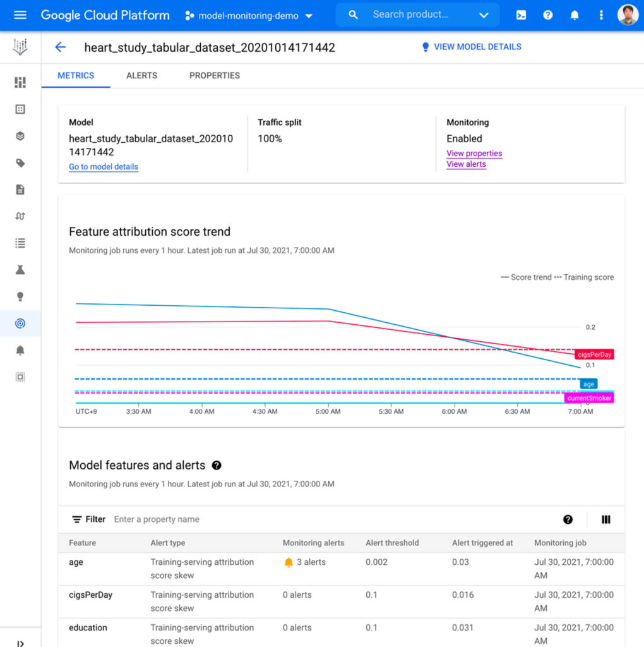
Task: Open notifications bell in the top bar
Action: [x=574, y=15]
